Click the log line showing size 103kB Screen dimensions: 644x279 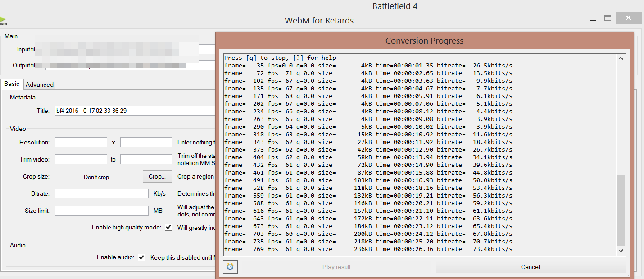(368, 180)
